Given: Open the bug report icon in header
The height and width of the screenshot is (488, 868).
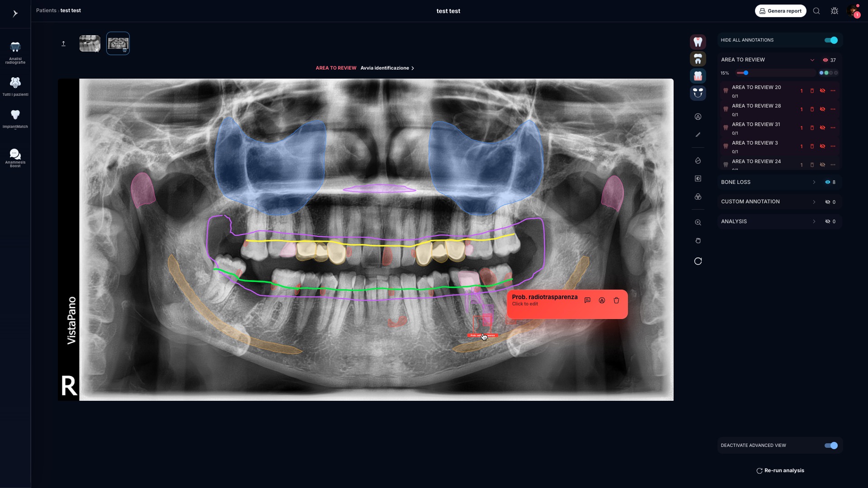Looking at the screenshot, I should (835, 11).
